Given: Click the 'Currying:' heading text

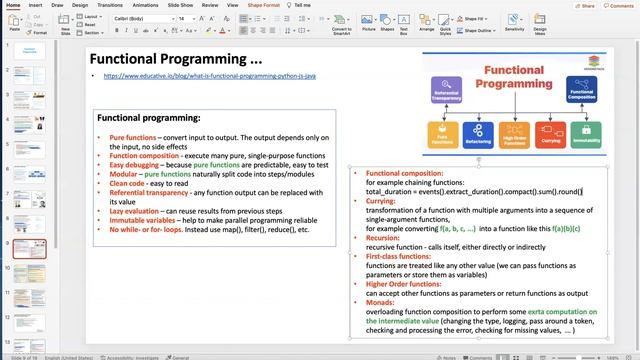Looking at the screenshot, I should tap(380, 201).
